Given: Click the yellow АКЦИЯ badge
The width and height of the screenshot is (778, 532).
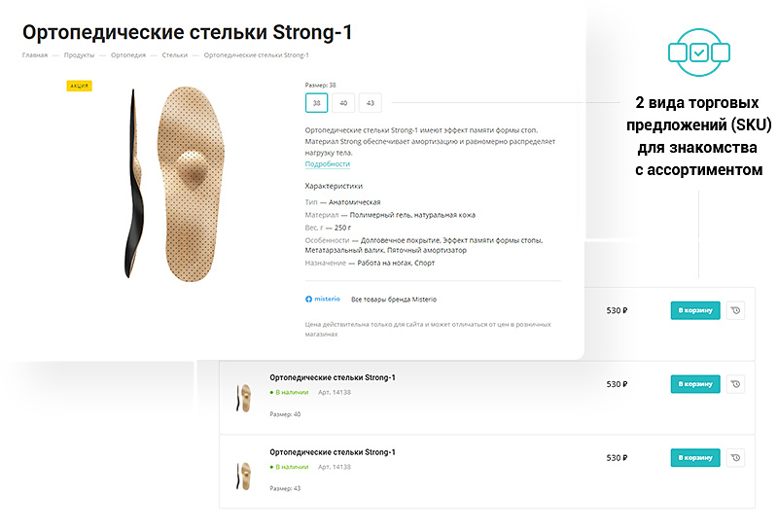Looking at the screenshot, I should 79,86.
